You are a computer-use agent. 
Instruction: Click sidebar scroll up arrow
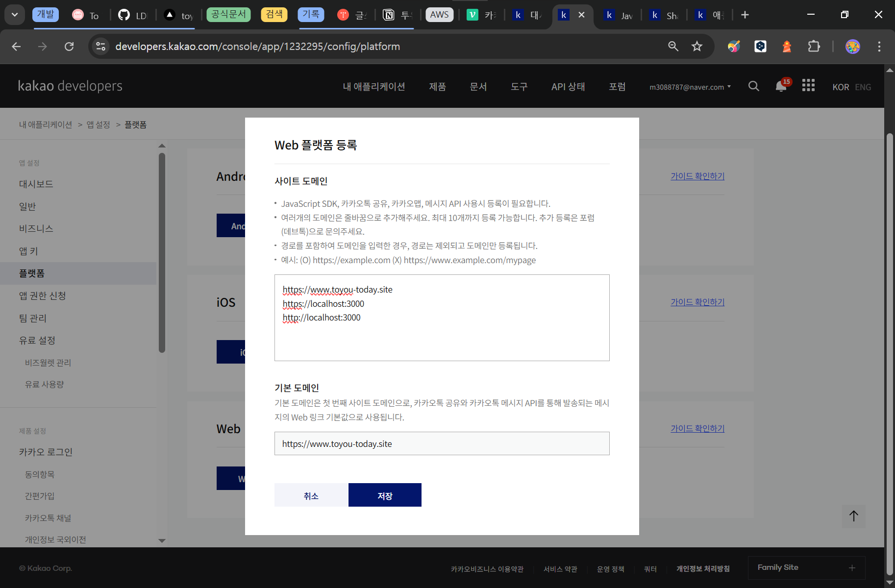tap(162, 146)
